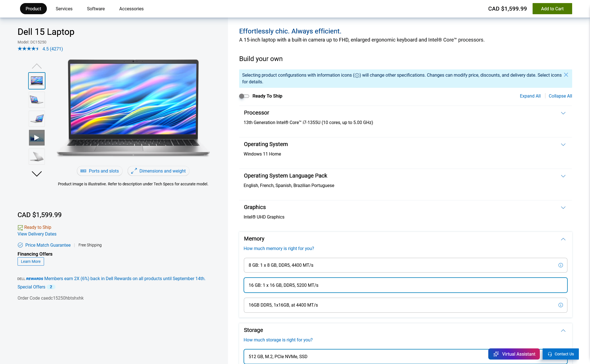Open the Software tab
This screenshot has width=590, height=364.
pos(96,9)
